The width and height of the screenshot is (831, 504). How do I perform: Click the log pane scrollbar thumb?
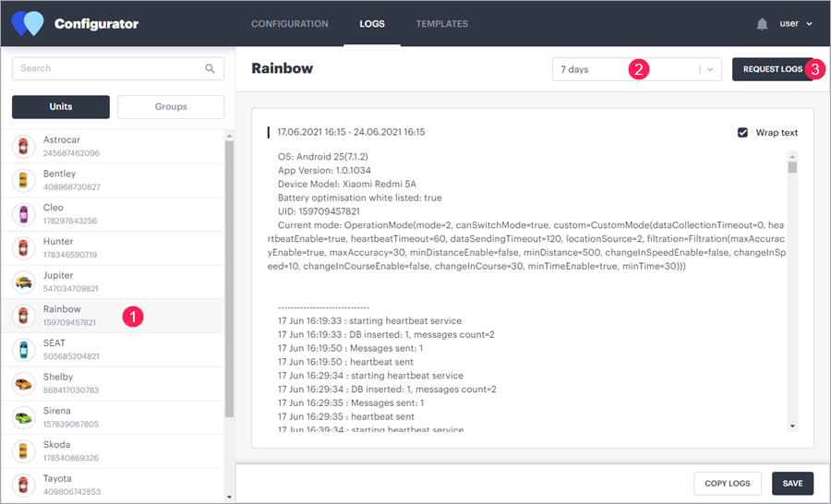coord(792,167)
